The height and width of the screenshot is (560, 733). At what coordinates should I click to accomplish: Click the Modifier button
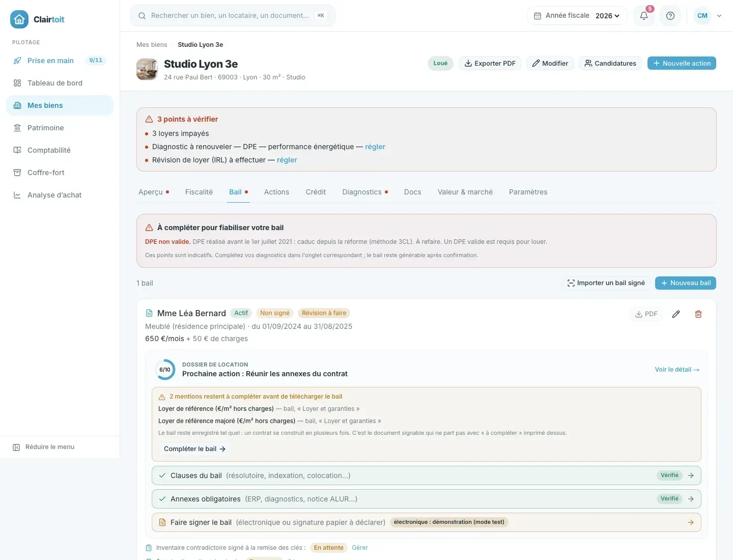point(550,63)
